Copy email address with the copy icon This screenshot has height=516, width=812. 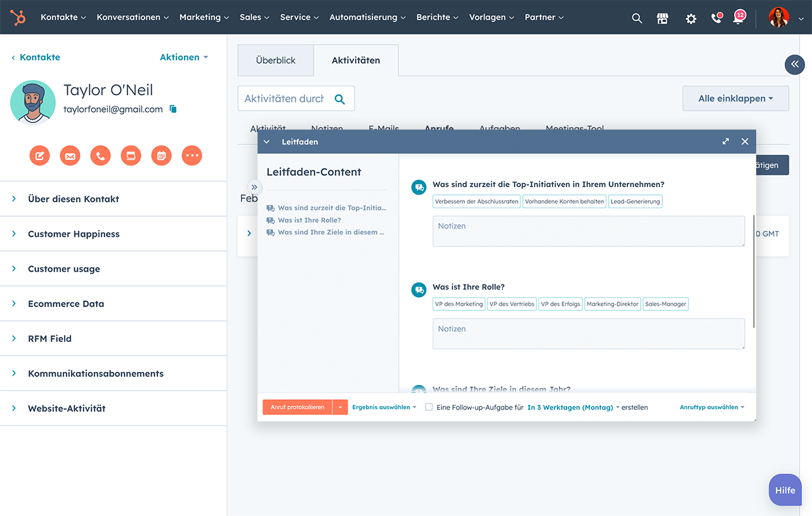point(173,109)
